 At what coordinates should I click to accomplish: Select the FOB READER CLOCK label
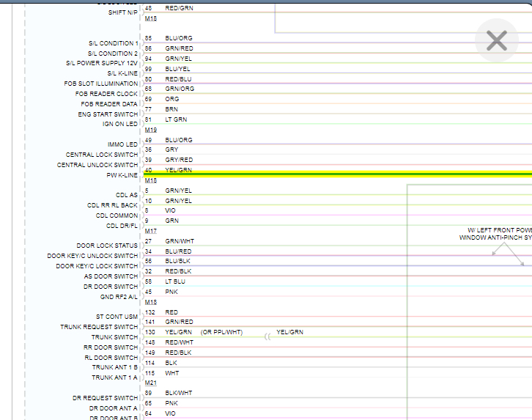click(x=106, y=94)
